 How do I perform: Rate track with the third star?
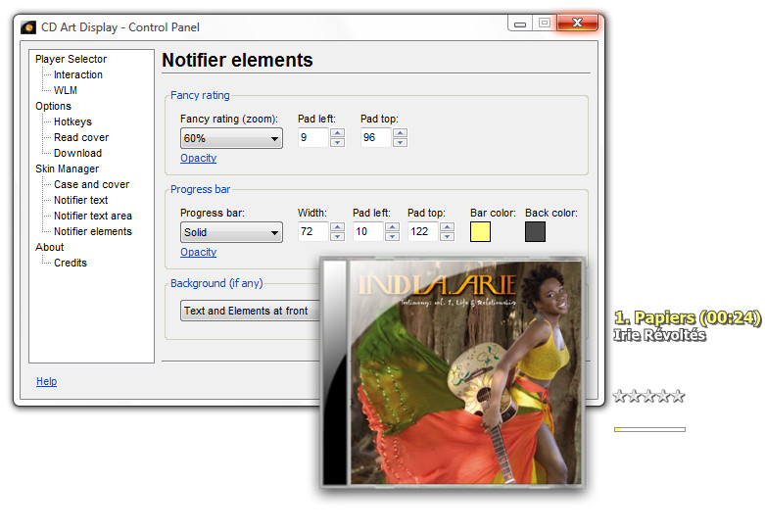click(x=648, y=396)
